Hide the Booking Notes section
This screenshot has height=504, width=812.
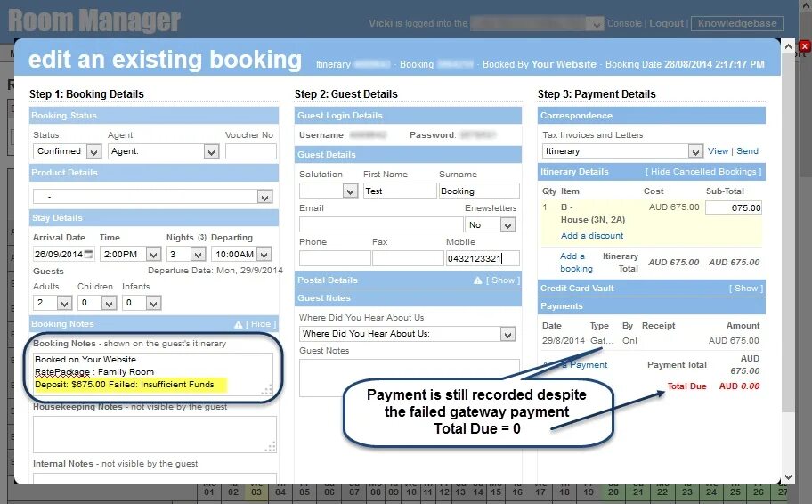pyautogui.click(x=261, y=324)
